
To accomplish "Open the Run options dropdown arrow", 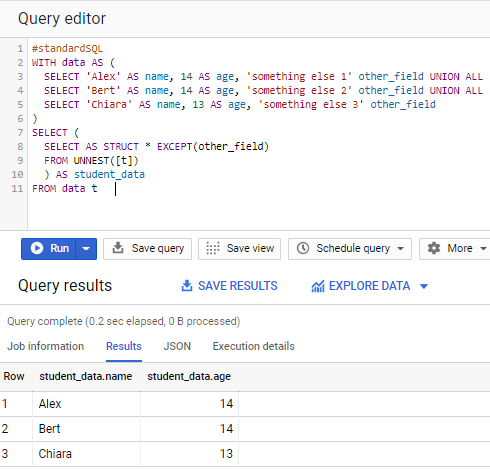I will pos(86,249).
